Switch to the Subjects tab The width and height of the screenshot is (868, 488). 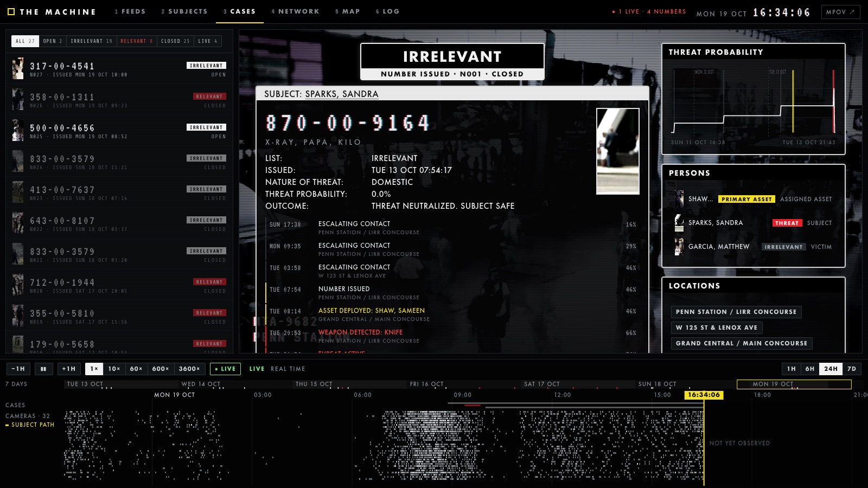pyautogui.click(x=184, y=11)
